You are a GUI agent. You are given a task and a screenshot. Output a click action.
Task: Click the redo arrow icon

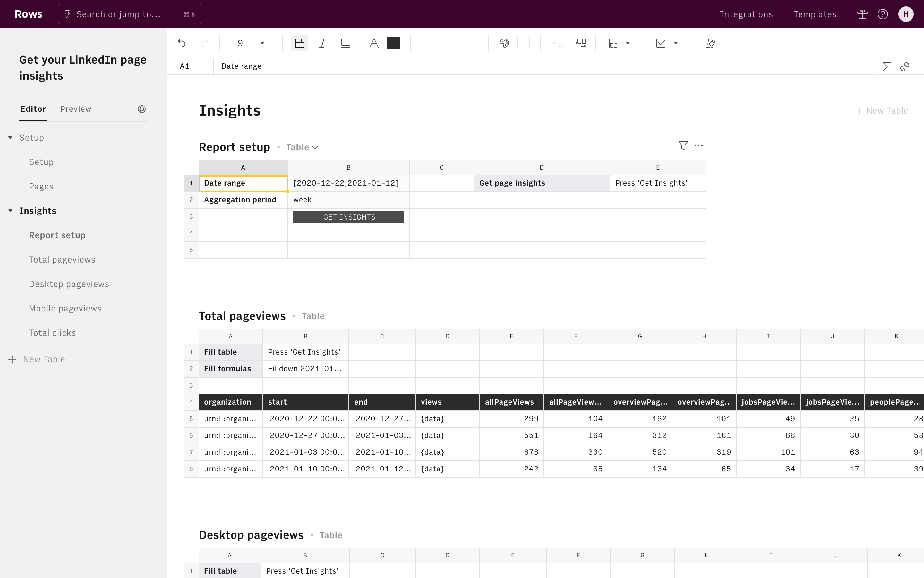[205, 43]
